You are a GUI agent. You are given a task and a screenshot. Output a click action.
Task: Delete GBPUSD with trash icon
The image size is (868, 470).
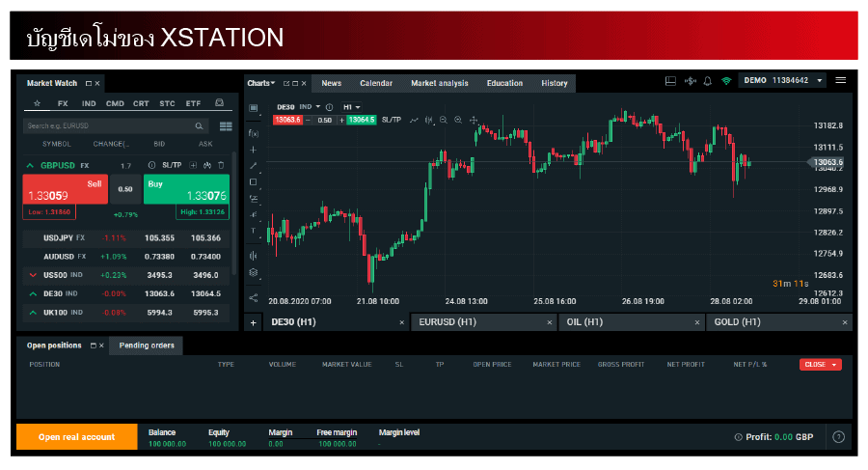(x=221, y=165)
